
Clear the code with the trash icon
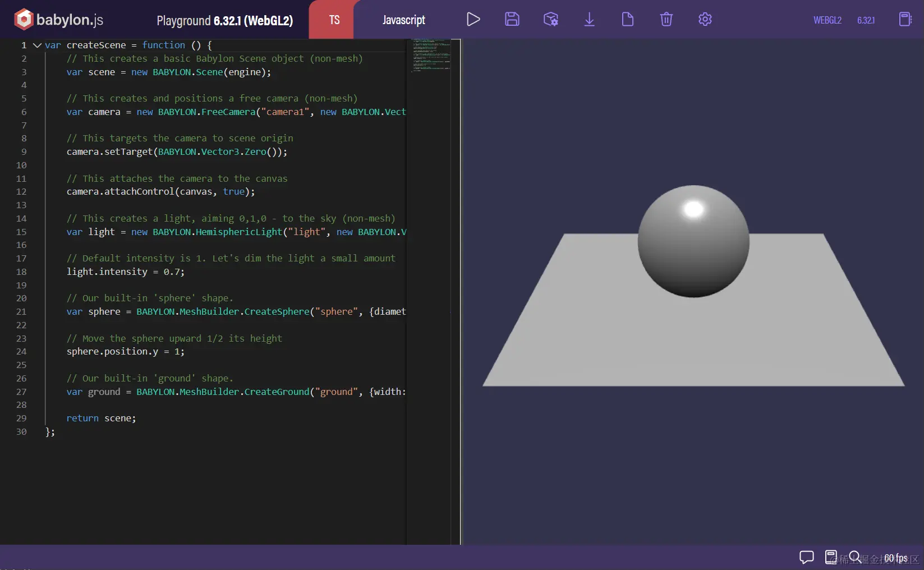point(666,20)
